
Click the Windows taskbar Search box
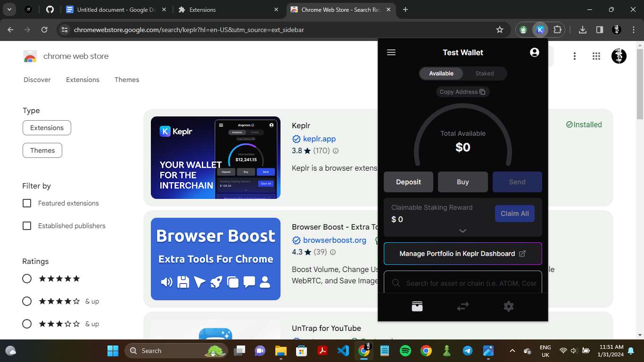(x=176, y=351)
